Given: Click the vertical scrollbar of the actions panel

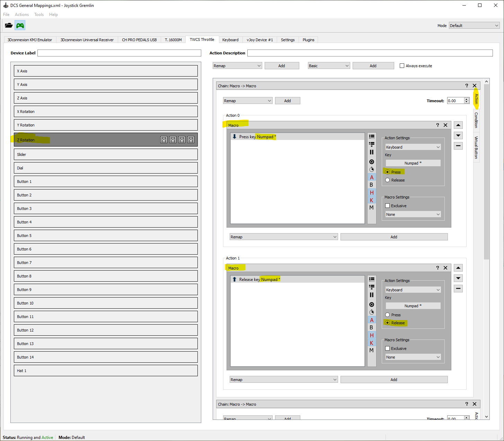Looking at the screenshot, I should tap(487, 171).
